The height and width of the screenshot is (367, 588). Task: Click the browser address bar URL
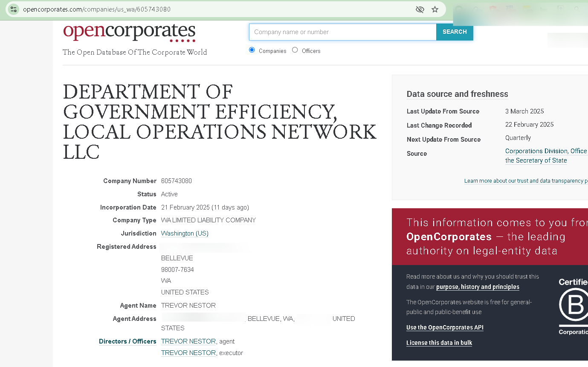(x=97, y=9)
